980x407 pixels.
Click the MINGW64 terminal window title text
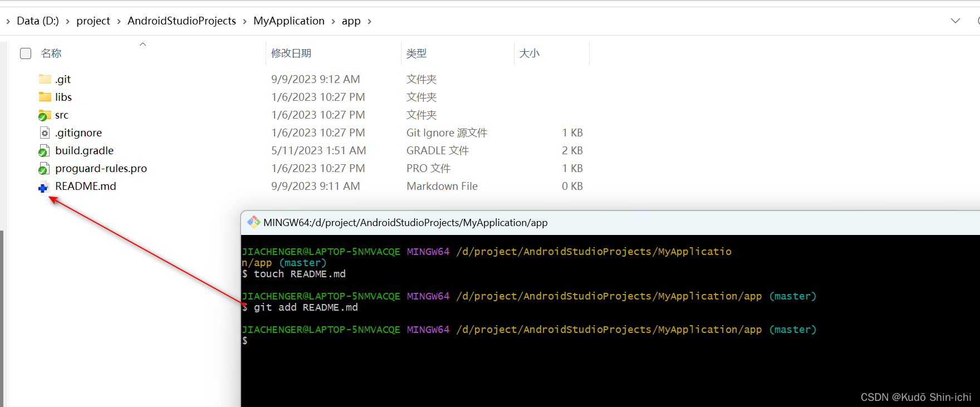click(405, 223)
